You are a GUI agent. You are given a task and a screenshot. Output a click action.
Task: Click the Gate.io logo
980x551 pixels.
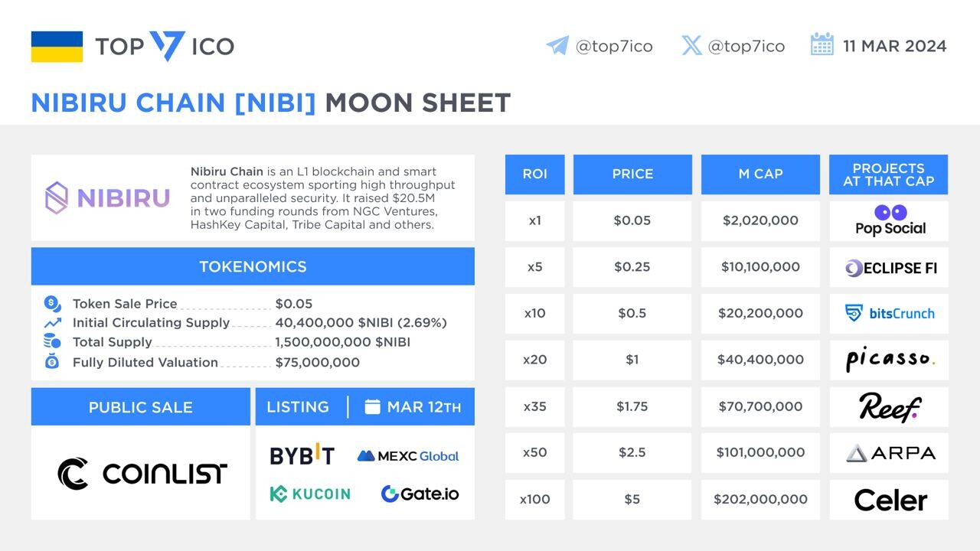pyautogui.click(x=420, y=494)
